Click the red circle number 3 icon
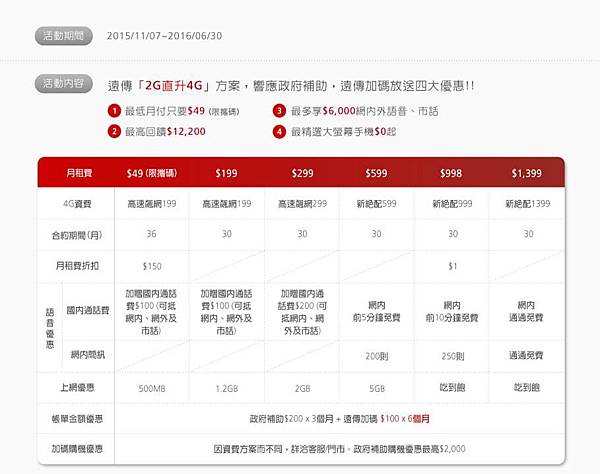Screen dimensions: 600x474 [x=279, y=111]
